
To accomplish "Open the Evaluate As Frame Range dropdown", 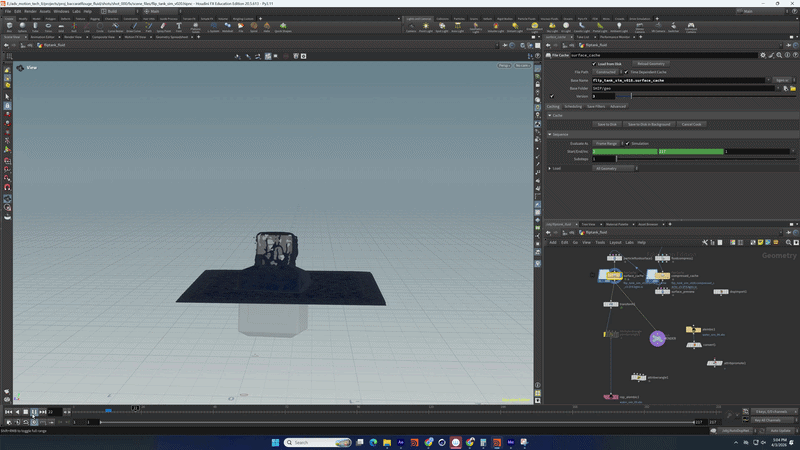I will [x=607, y=143].
